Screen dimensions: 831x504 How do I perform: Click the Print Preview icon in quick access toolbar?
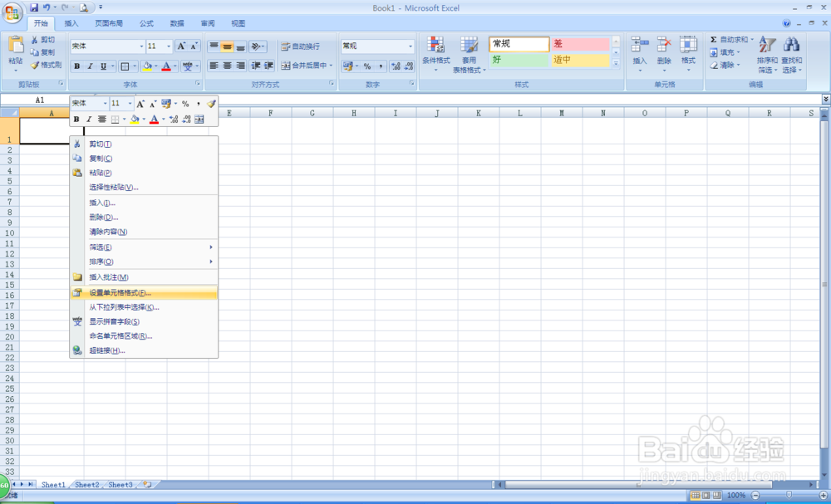(x=83, y=8)
